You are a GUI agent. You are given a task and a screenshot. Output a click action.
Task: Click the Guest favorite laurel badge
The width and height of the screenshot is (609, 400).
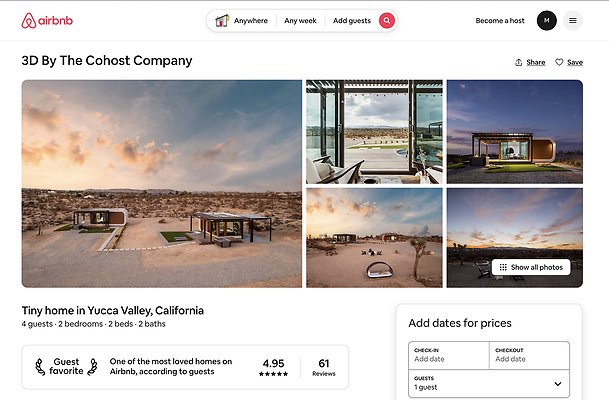pos(66,366)
